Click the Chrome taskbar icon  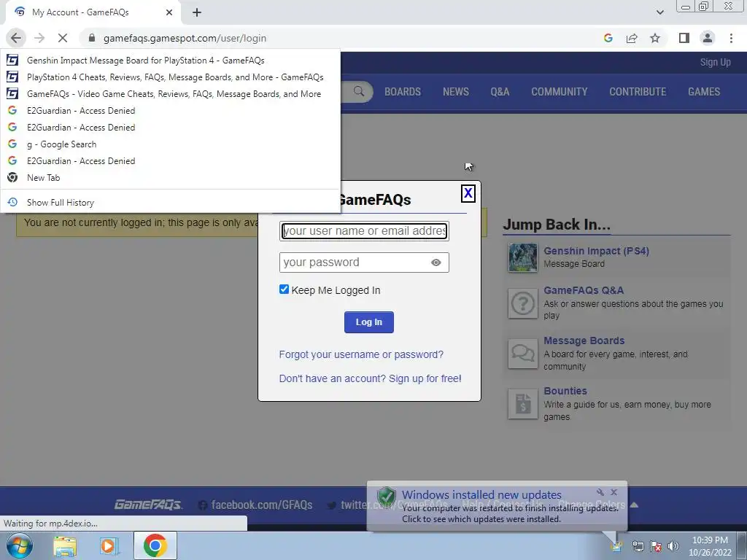155,545
